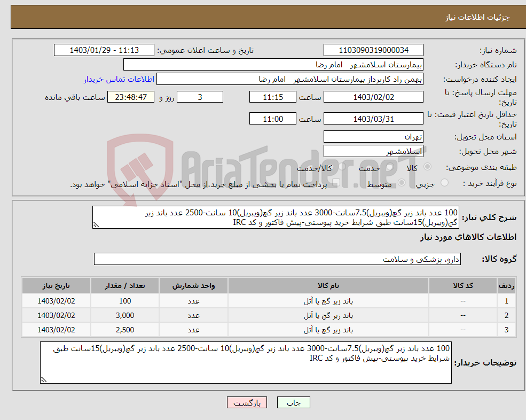Click the announcement date field 1403/01/29 - 11:13
526x420 pixels.
tap(104, 50)
